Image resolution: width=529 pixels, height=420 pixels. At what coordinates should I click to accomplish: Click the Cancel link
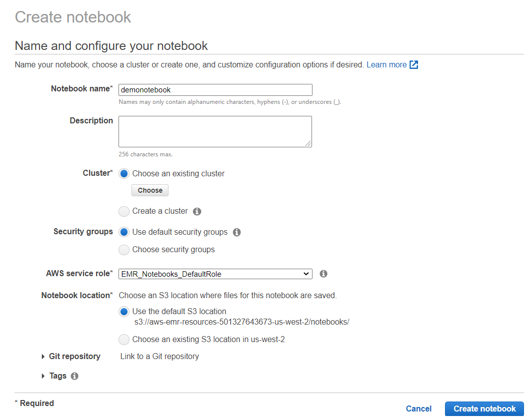point(418,409)
